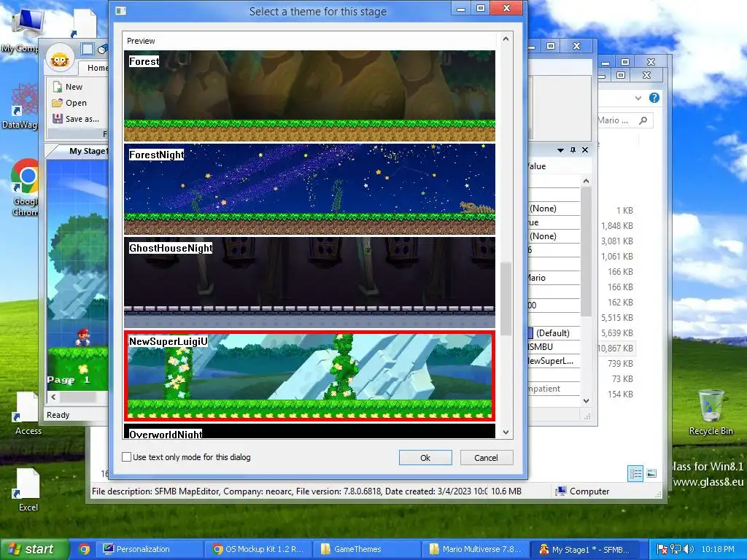
Task: Switch to GameThemes folder taskbar item
Action: [367, 549]
